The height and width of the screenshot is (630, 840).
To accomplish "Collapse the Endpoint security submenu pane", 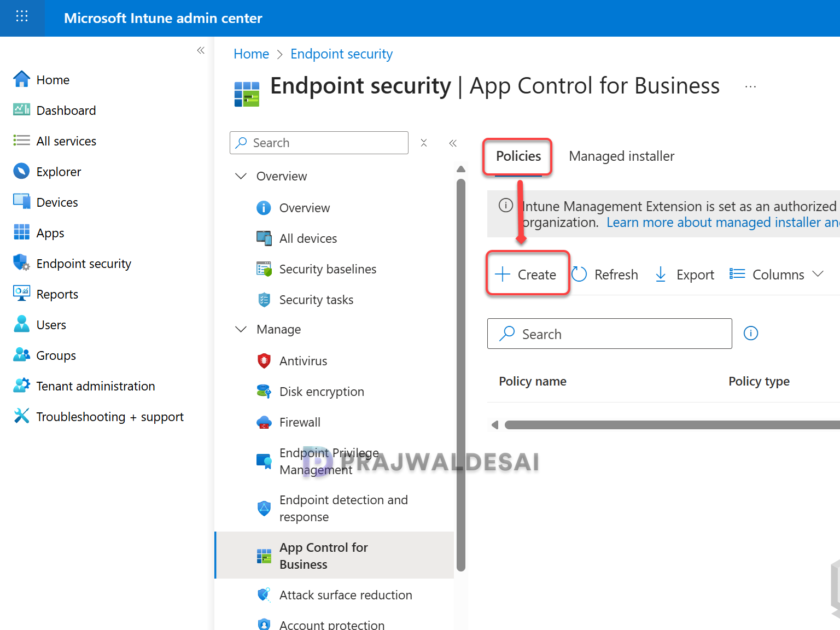I will click(453, 143).
